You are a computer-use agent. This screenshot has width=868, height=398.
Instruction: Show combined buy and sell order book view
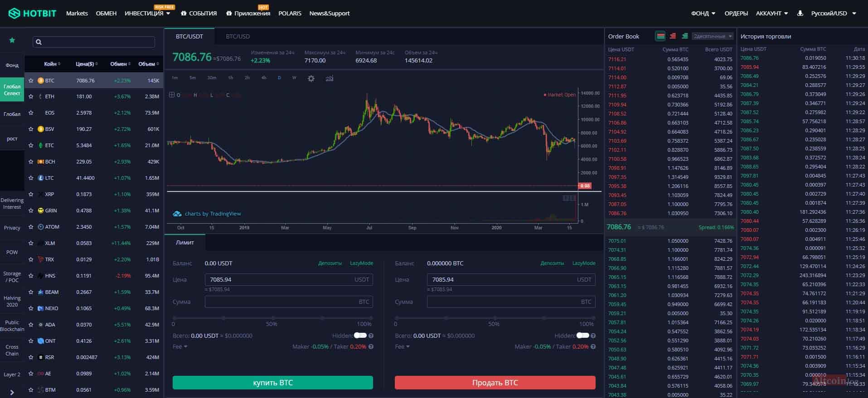coord(660,36)
